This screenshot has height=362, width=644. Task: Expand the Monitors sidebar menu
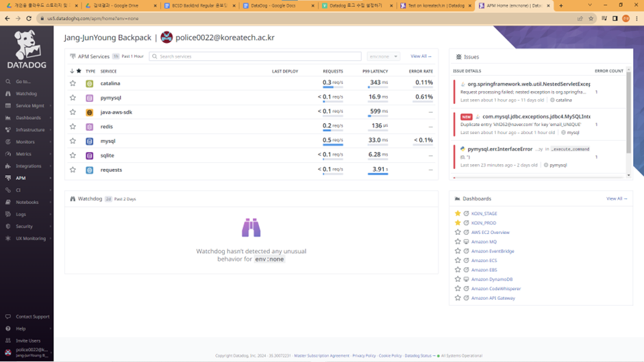tap(27, 142)
